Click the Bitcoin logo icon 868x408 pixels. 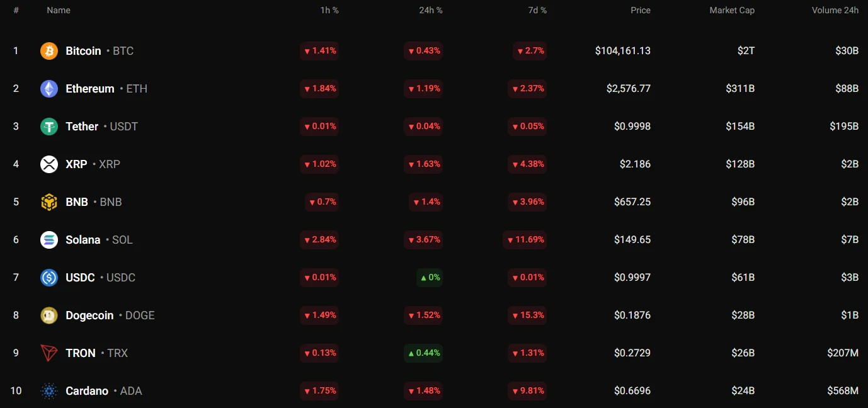pyautogui.click(x=49, y=51)
